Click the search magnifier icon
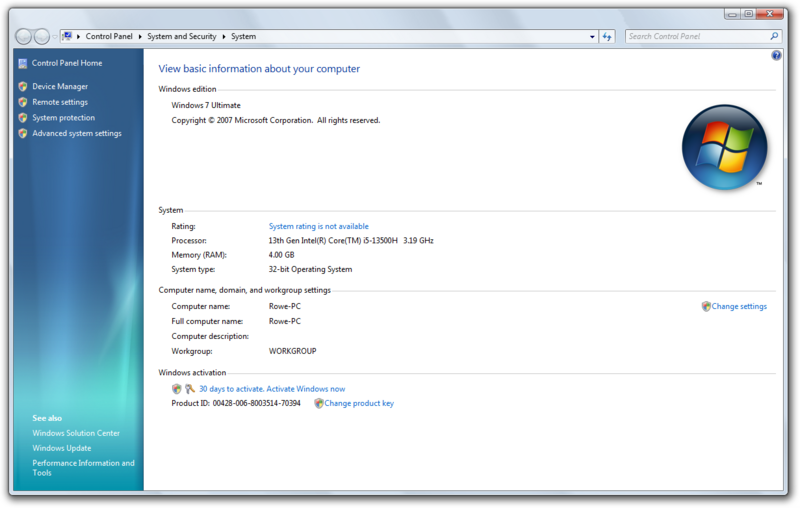800x508 pixels. [x=774, y=36]
